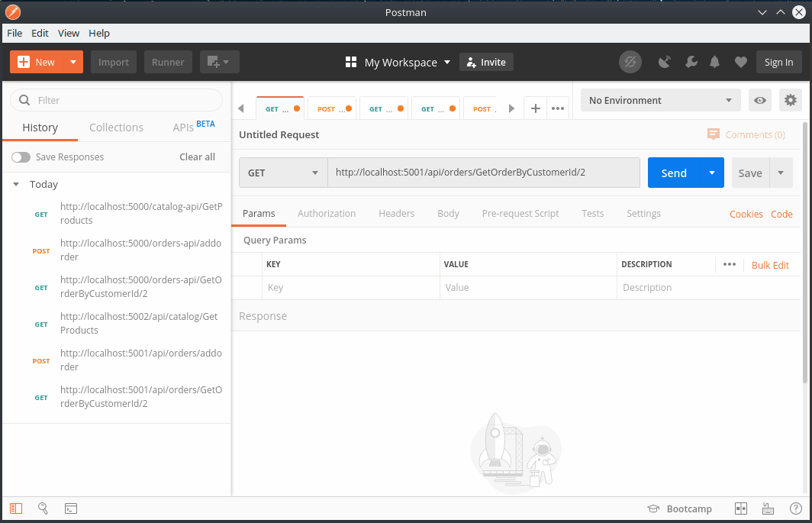Screen dimensions: 812x523
Task: Toggle sync with the sync icon
Action: (x=630, y=62)
